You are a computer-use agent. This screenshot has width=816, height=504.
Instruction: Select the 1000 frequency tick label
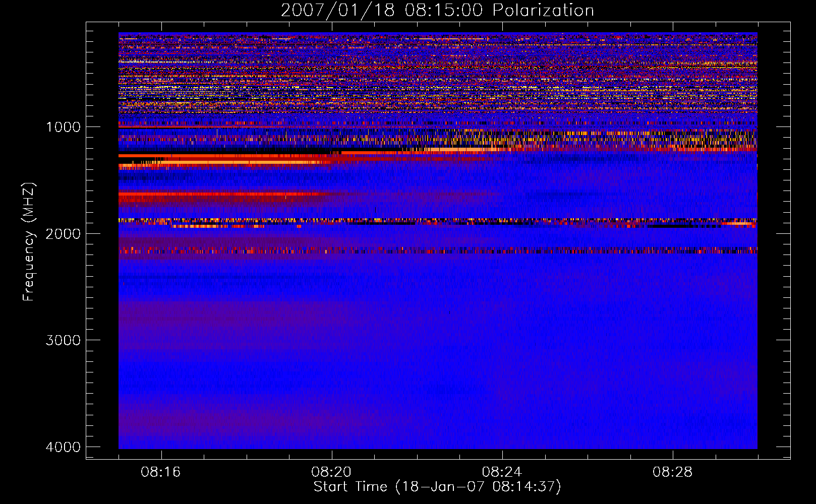click(64, 127)
